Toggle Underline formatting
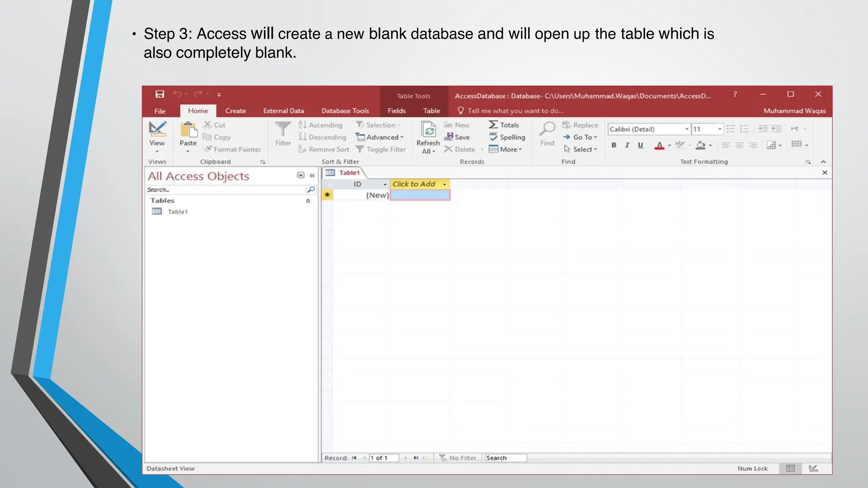868x488 pixels. tap(640, 145)
